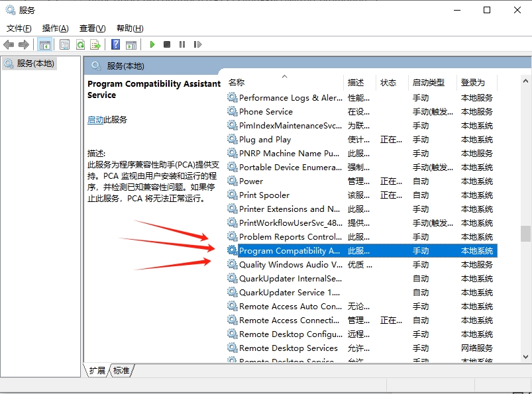The width and height of the screenshot is (532, 394).
Task: Select 服务(本地) in the left tree
Action: pos(36,64)
